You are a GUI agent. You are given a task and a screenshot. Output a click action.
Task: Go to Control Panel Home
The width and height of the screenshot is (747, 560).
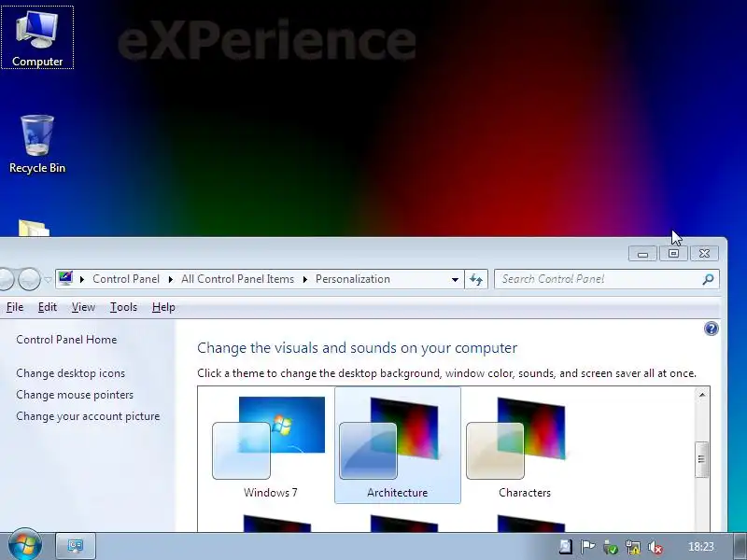pyautogui.click(x=66, y=340)
